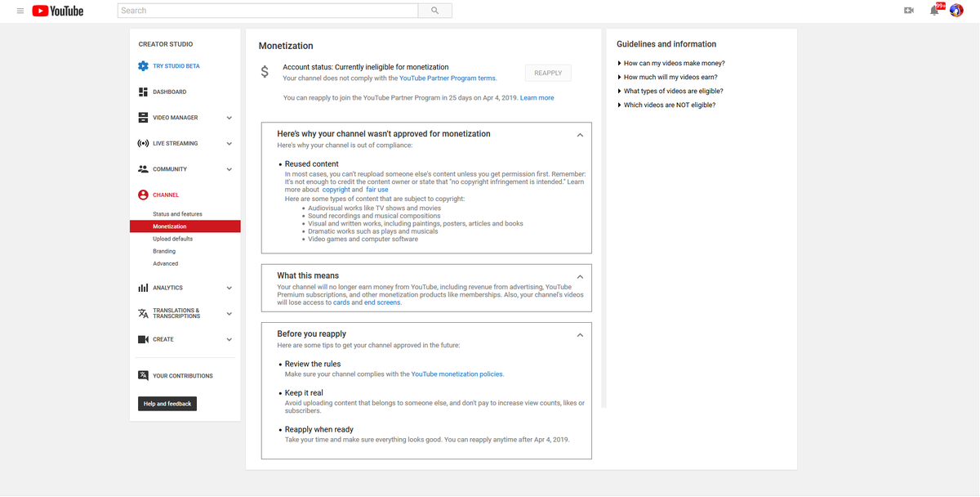Open Branding settings

[164, 251]
